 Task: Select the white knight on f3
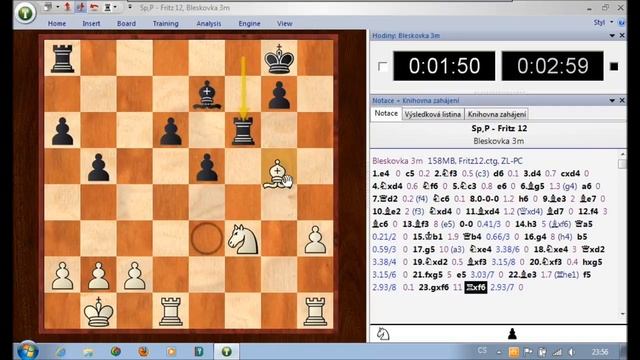tap(243, 239)
